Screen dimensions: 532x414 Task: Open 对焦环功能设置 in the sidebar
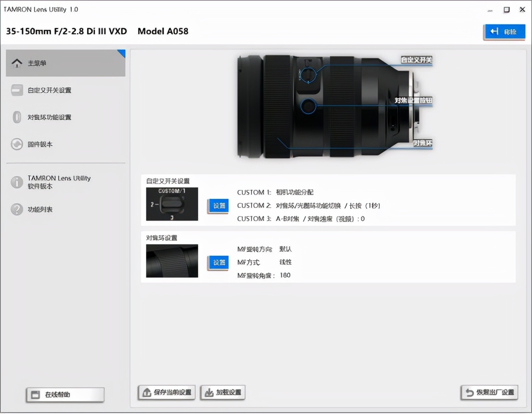[65, 117]
